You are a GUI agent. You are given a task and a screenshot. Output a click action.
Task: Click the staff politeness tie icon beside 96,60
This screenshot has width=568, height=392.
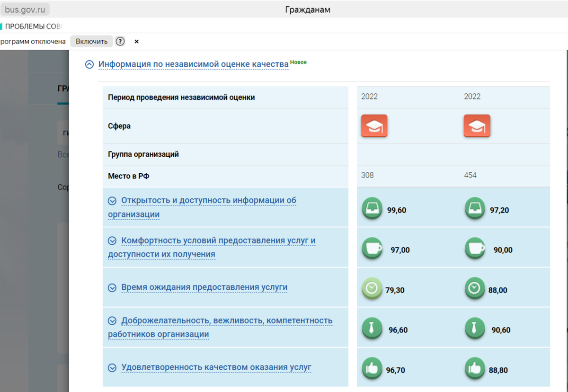tap(373, 329)
